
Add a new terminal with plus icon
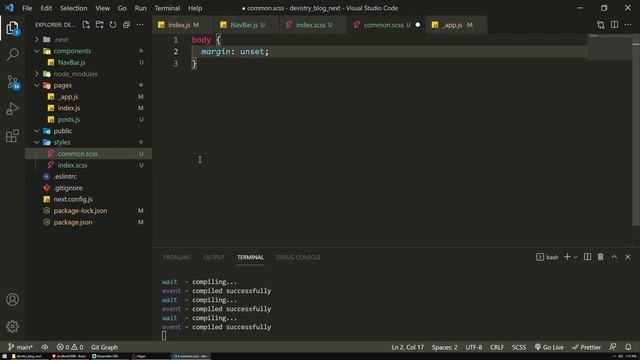point(567,257)
